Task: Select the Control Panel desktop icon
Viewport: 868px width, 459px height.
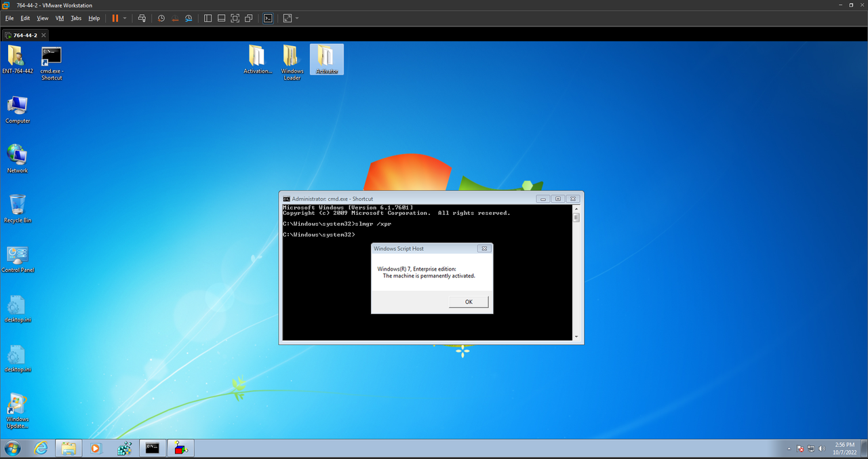Action: tap(18, 259)
